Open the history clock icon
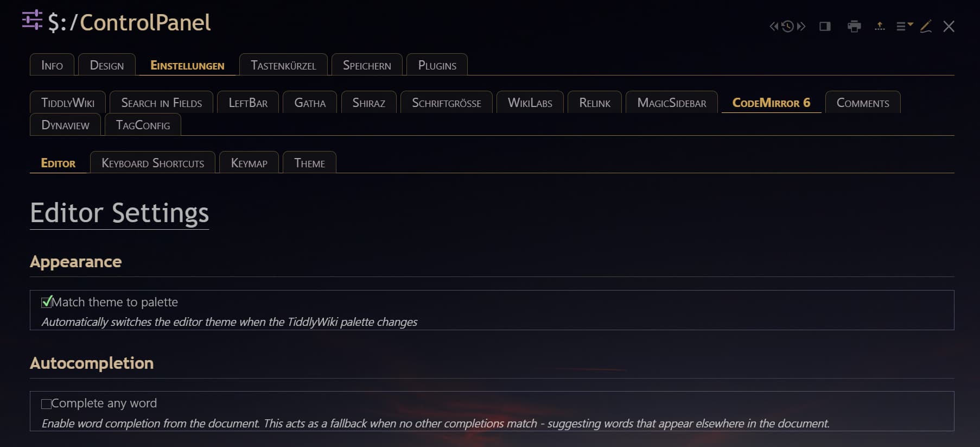Image resolution: width=980 pixels, height=447 pixels. pyautogui.click(x=787, y=26)
